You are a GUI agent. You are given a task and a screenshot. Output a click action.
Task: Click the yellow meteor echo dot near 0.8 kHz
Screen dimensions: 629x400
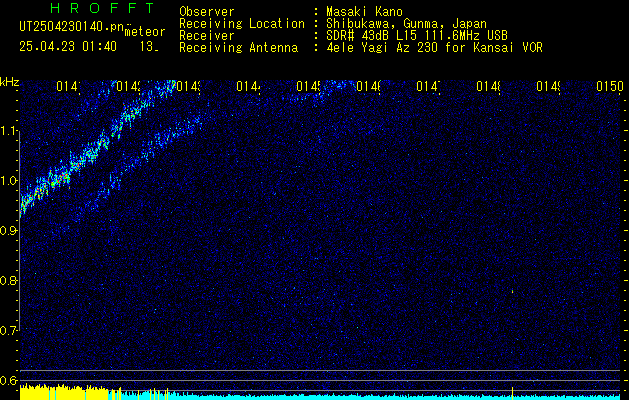pyautogui.click(x=512, y=291)
